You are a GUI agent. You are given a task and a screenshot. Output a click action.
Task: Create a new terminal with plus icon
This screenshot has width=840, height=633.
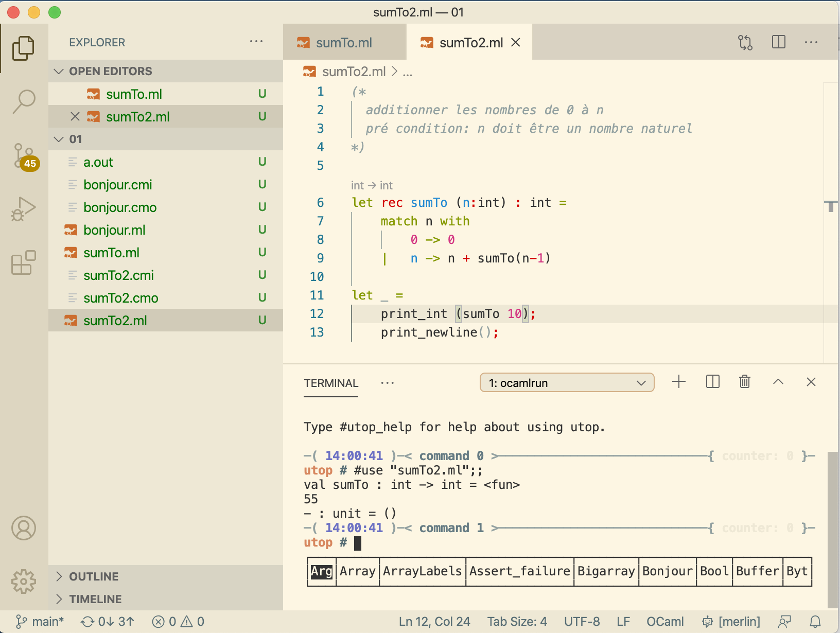click(x=679, y=382)
